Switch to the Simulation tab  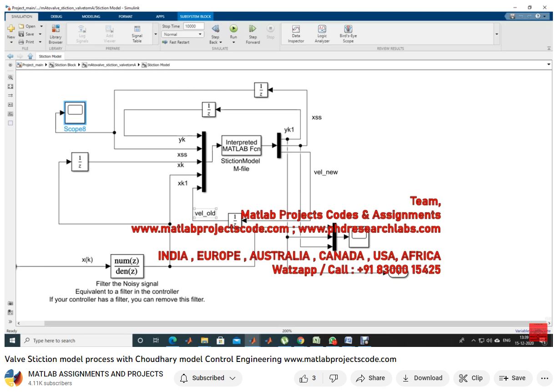click(x=22, y=16)
